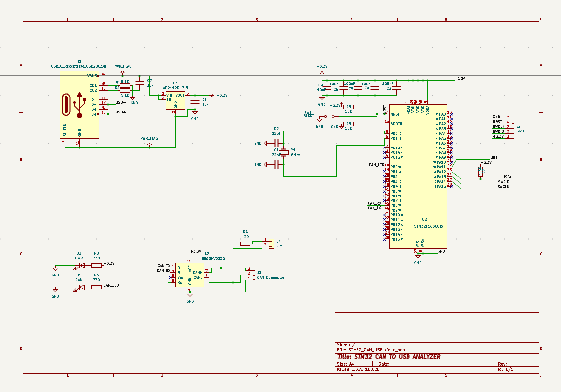This screenshot has width=561, height=392.
Task: Select pull-up resistor R6 10K
Action: point(348,107)
